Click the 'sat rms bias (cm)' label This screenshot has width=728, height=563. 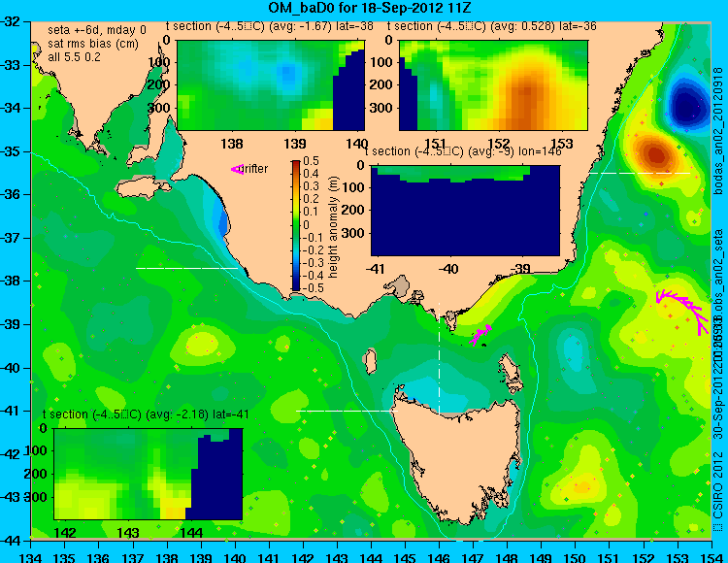click(x=93, y=44)
